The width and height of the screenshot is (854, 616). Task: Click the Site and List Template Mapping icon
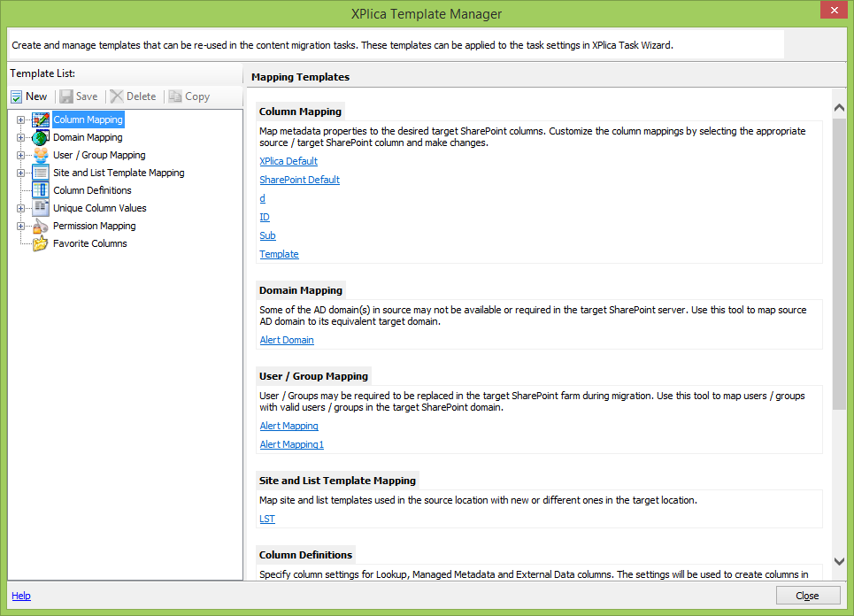[x=41, y=173]
